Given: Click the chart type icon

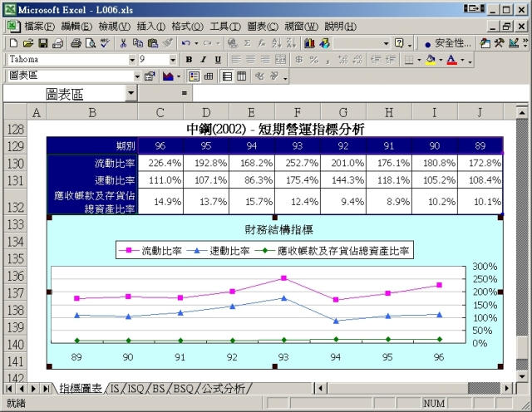Looking at the screenshot, I should (168, 76).
